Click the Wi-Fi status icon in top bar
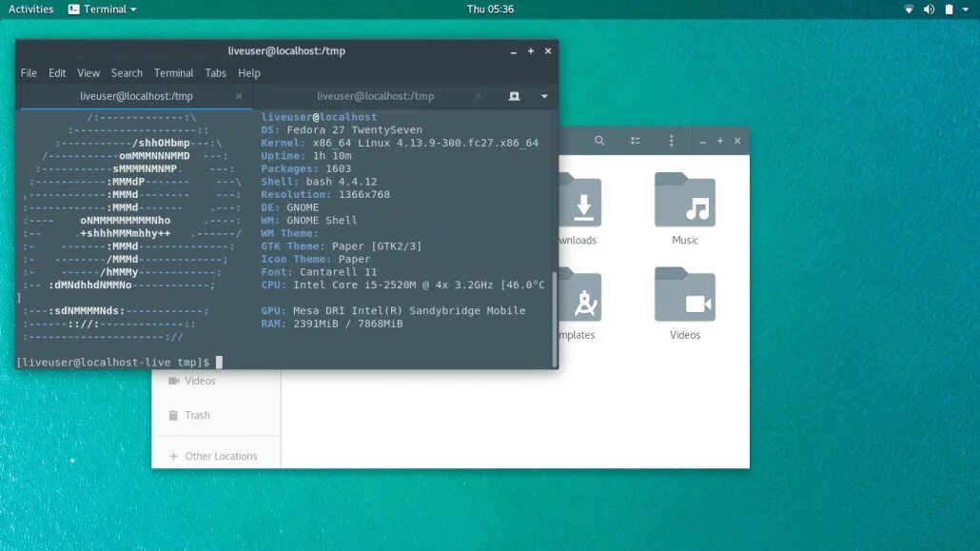This screenshot has width=980, height=551. point(909,10)
